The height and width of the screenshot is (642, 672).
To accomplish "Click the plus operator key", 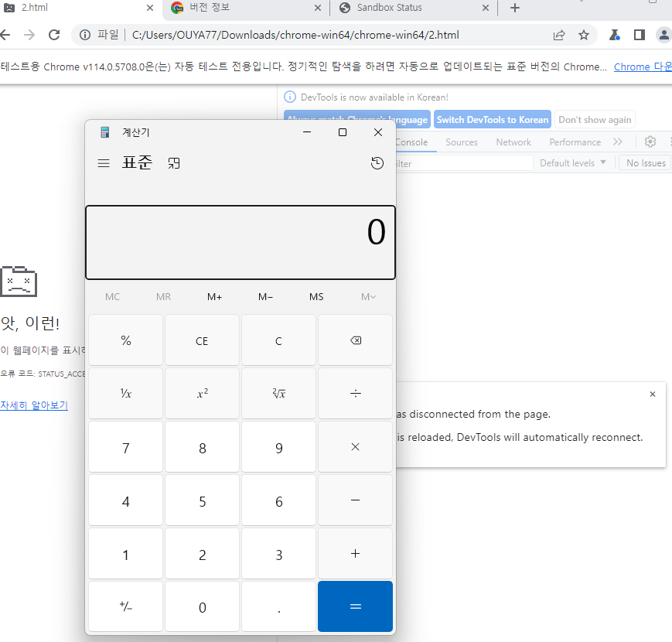I will coord(355,554).
